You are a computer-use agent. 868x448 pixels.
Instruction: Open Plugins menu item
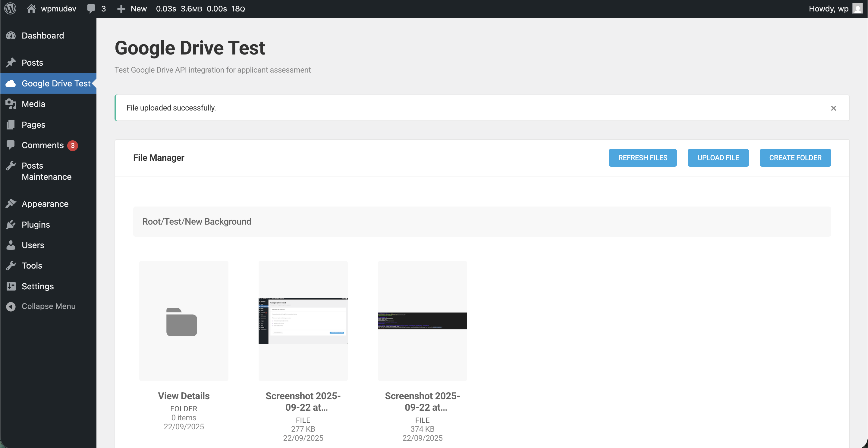36,225
